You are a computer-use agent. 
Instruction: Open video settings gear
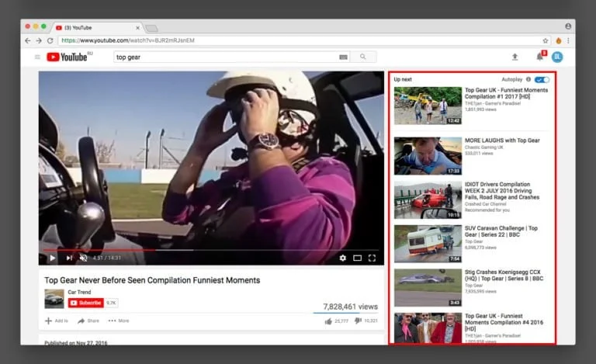[343, 258]
